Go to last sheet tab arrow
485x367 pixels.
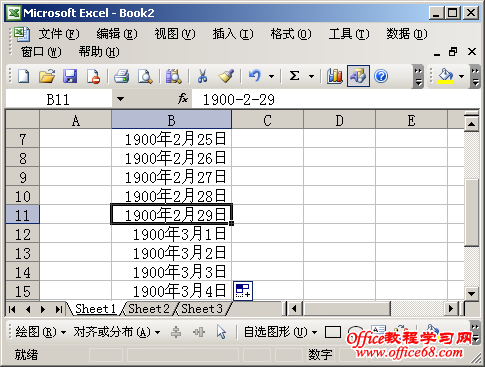coord(59,309)
